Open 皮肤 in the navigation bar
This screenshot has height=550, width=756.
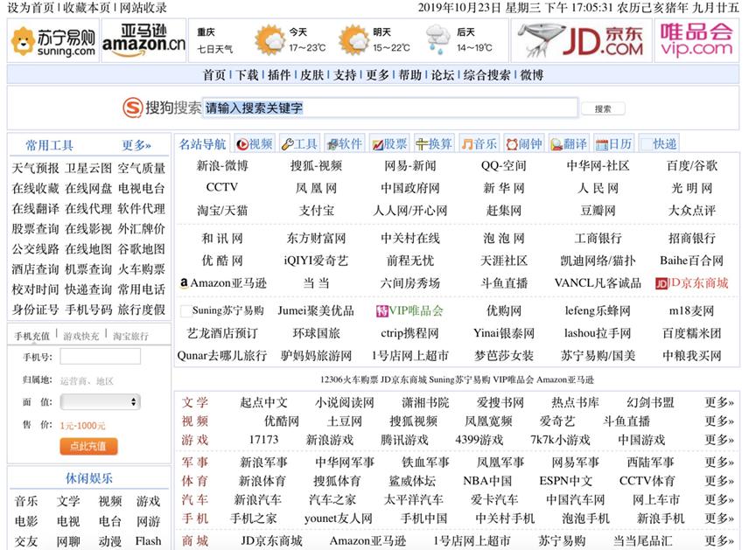pos(312,74)
